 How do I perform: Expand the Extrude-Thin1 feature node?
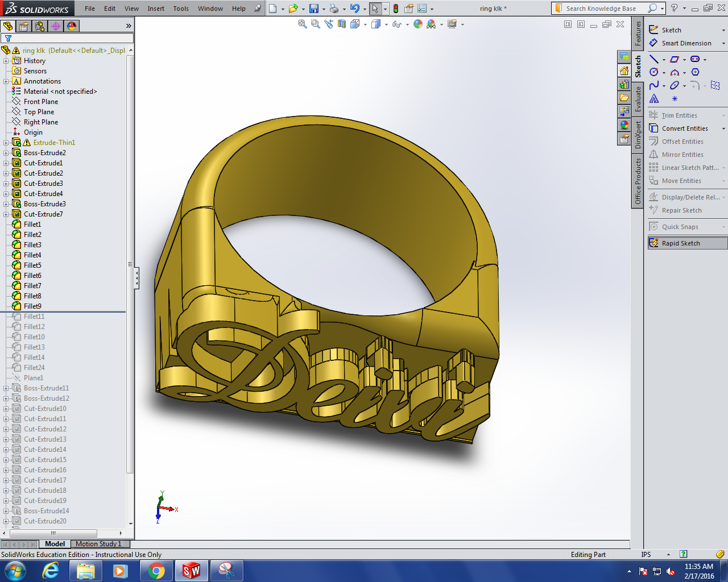(6, 143)
